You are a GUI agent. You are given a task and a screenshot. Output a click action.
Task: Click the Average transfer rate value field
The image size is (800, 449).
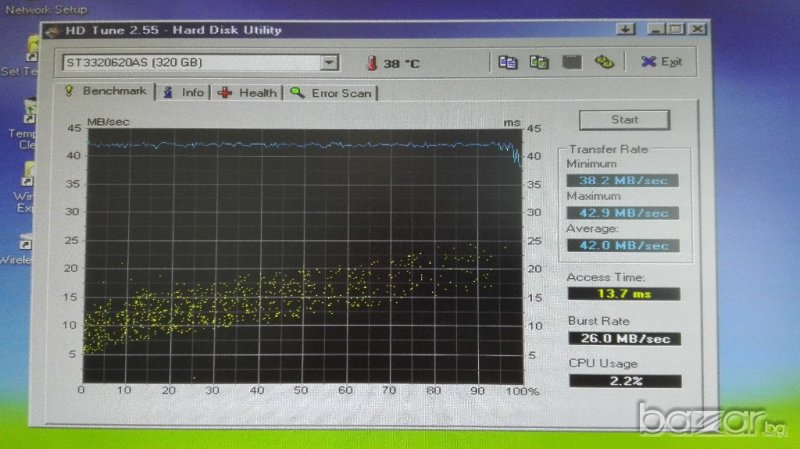click(x=621, y=245)
